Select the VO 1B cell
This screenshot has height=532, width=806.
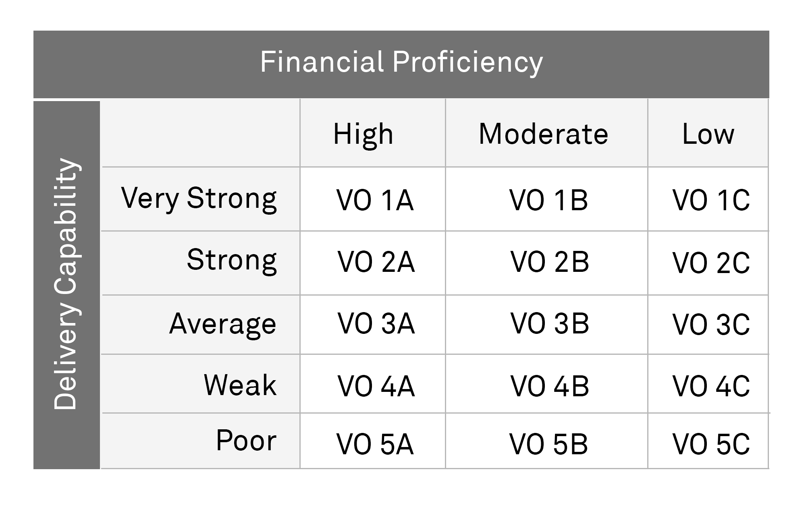pos(548,200)
